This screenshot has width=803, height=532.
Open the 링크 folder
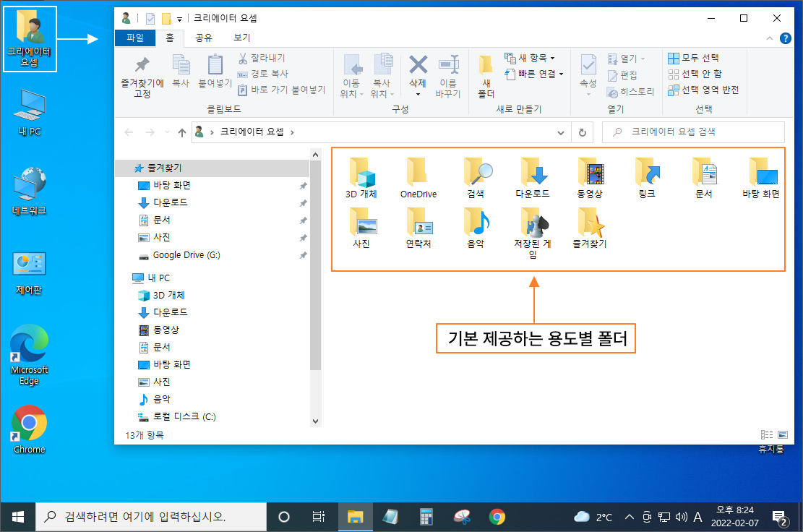[x=647, y=178]
